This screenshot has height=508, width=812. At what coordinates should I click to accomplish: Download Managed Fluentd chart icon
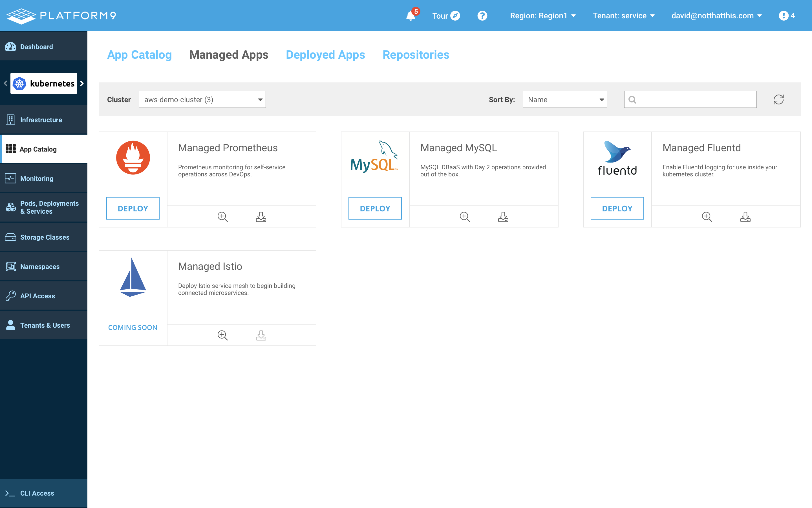click(x=745, y=217)
